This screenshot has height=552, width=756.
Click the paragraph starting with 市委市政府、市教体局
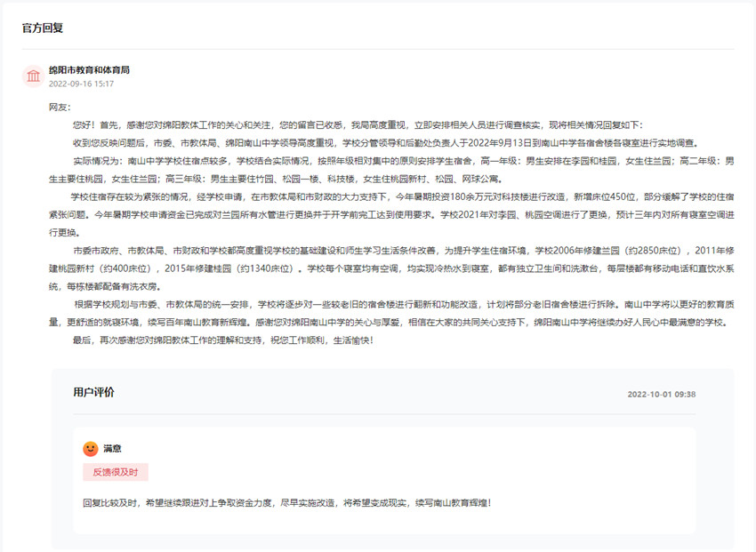point(391,268)
